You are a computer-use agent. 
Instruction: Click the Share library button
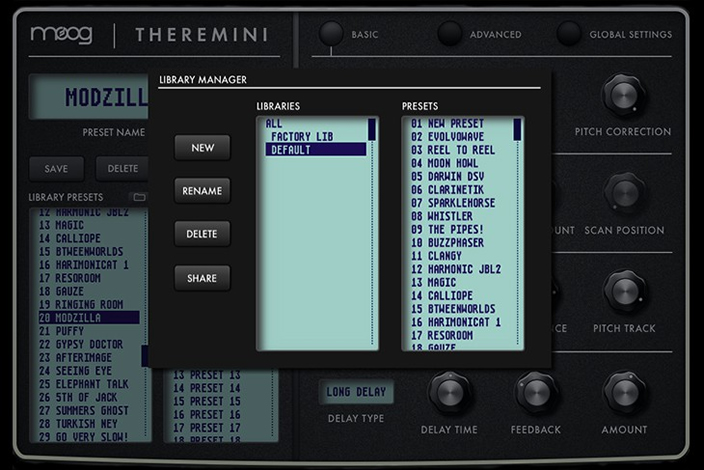[x=202, y=278]
